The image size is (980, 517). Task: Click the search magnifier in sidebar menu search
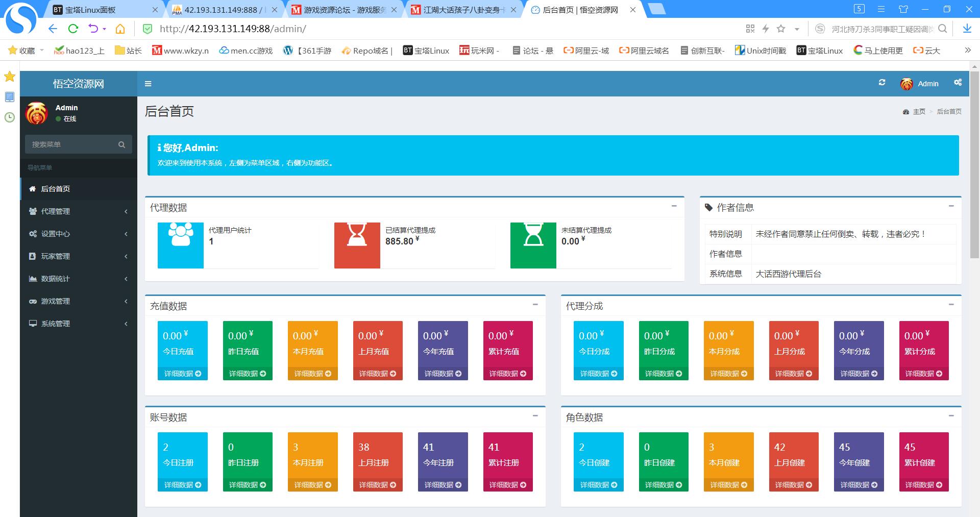(121, 144)
